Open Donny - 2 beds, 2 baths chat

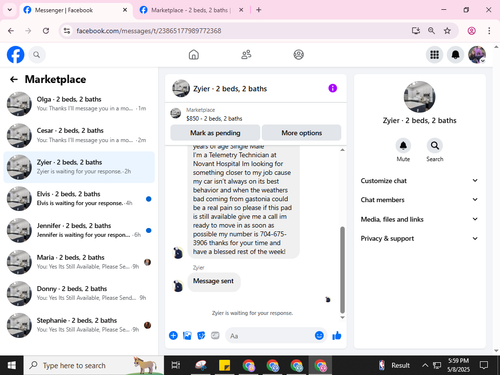[x=79, y=293]
